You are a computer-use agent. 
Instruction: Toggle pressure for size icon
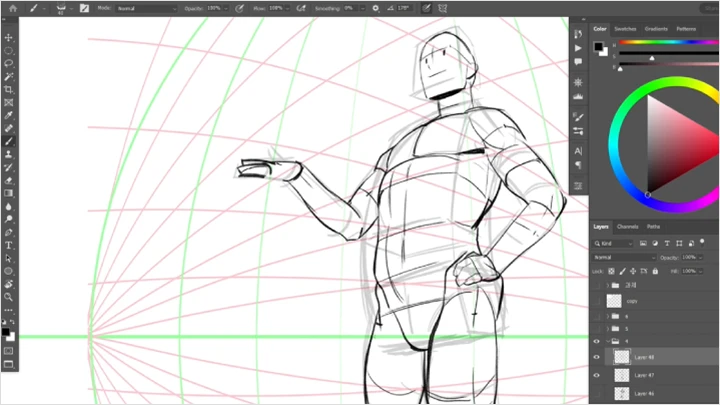(426, 8)
